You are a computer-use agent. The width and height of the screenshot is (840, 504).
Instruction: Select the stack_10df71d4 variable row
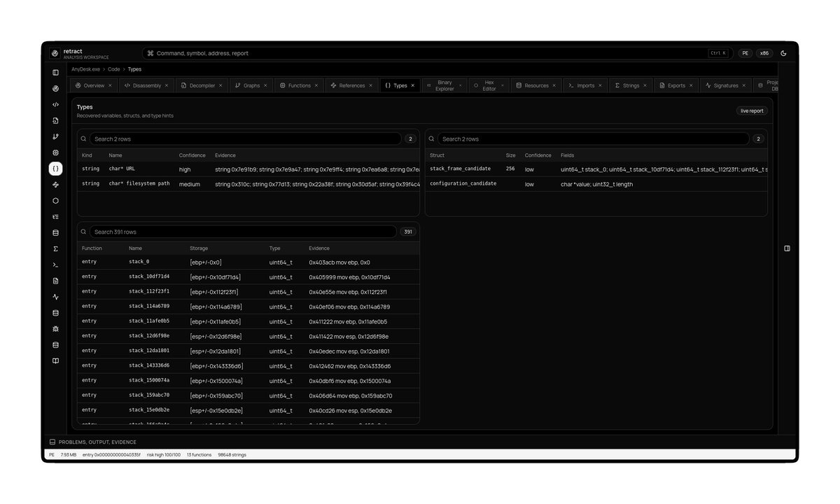[x=248, y=276]
